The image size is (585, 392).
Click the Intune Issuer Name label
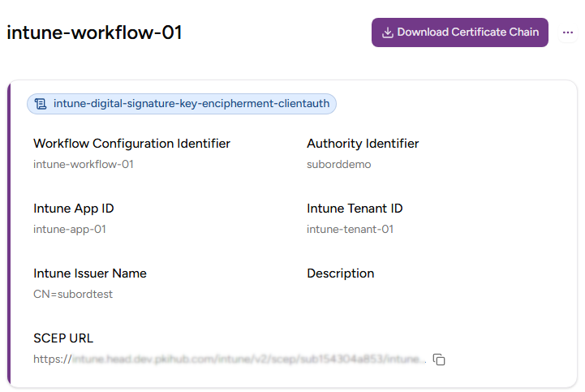[x=90, y=274]
